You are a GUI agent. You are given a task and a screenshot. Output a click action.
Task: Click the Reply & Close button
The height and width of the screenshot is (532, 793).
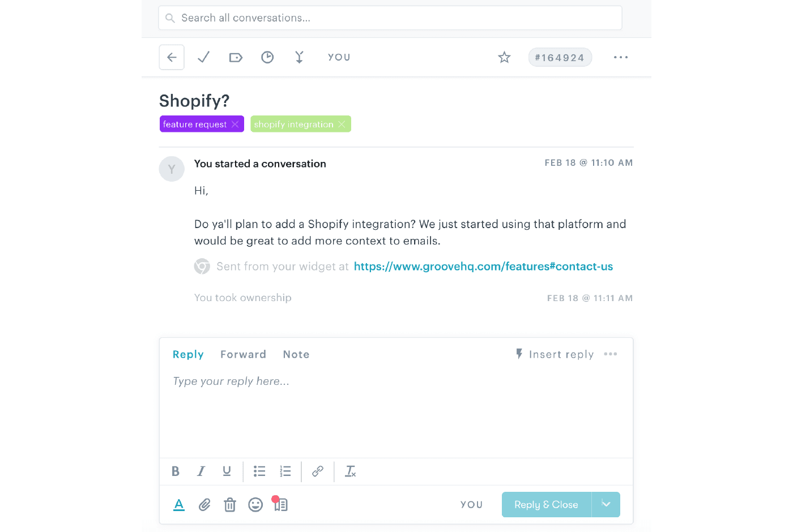point(545,504)
